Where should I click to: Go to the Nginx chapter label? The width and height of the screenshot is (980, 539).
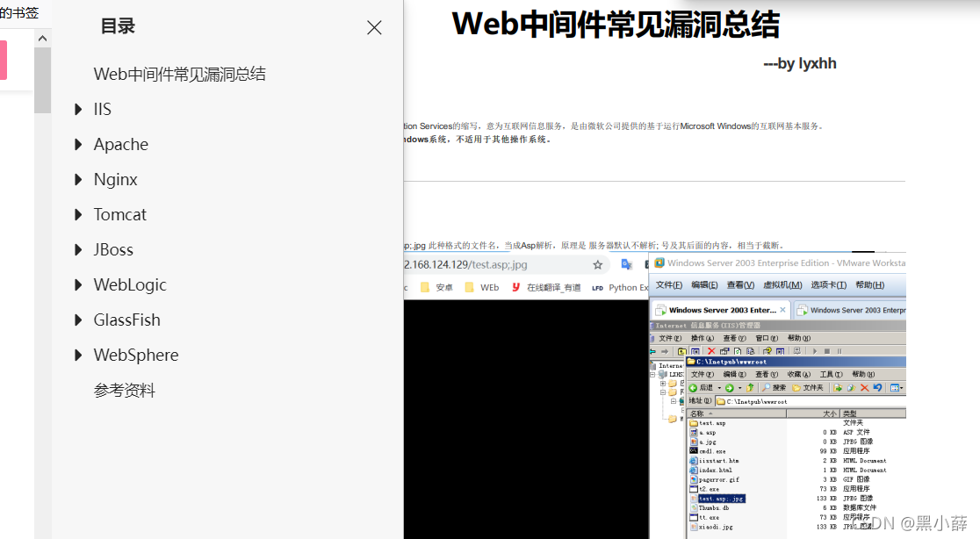coord(116,179)
